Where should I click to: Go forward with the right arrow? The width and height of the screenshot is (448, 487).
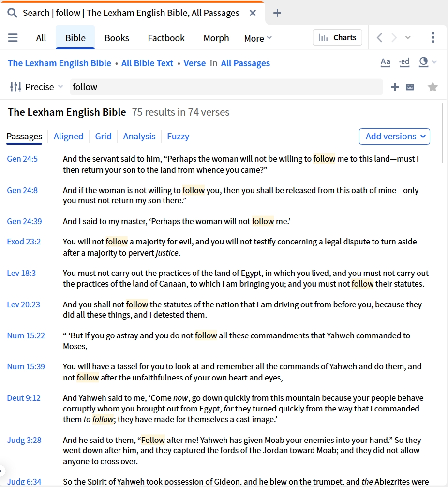coord(394,38)
